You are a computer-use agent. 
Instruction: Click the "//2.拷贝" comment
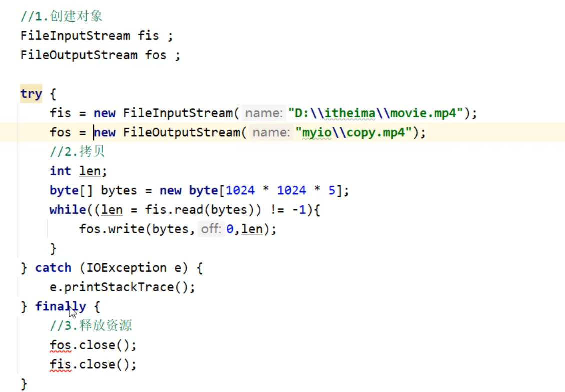77,152
